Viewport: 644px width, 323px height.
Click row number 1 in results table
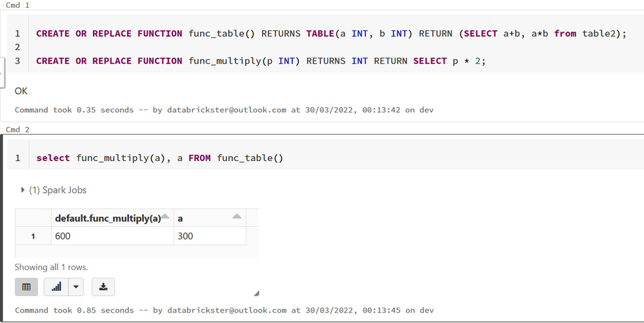(33, 237)
